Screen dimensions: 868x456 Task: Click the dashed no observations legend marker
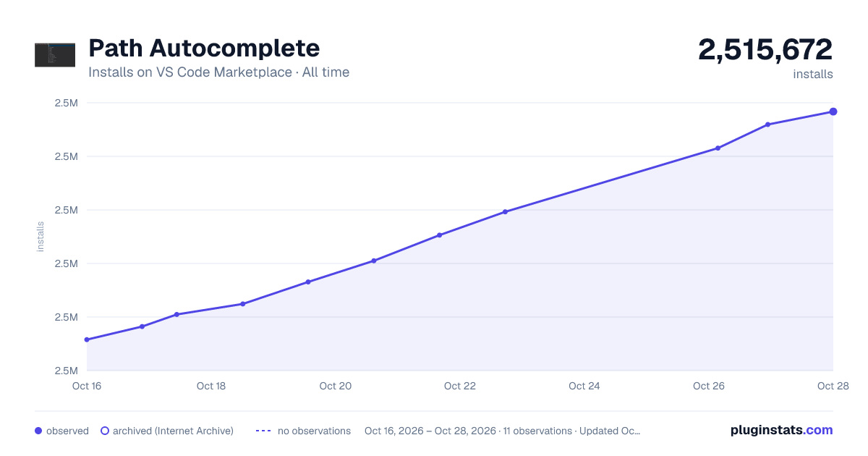point(263,431)
